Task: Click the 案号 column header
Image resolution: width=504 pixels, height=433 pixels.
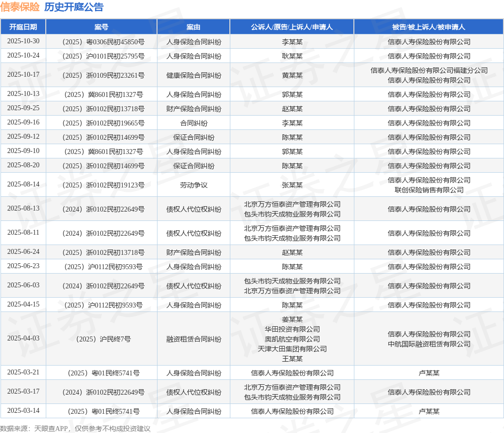Action: 101,27
